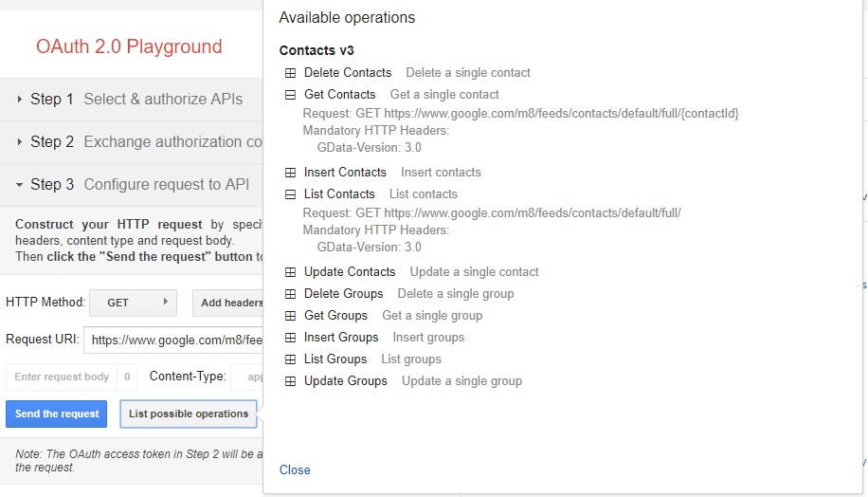This screenshot has height=497, width=868.
Task: Select the Insert Groups operation label
Action: pos(341,337)
